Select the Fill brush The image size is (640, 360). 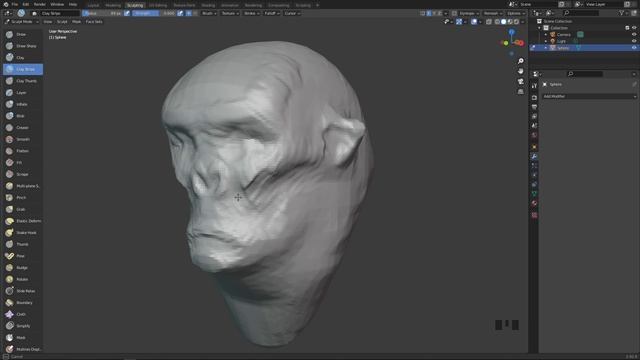pyautogui.click(x=22, y=162)
